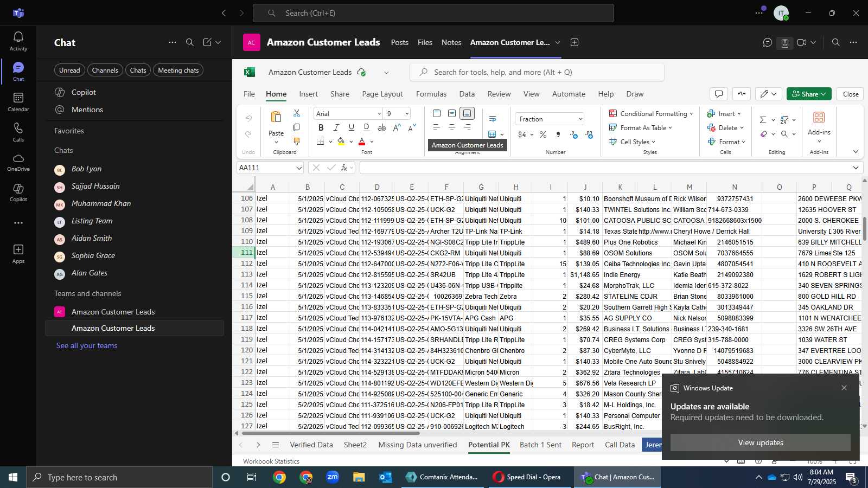This screenshot has width=868, height=488.
Task: Open the Page Layout ribbon tab
Action: (x=382, y=94)
